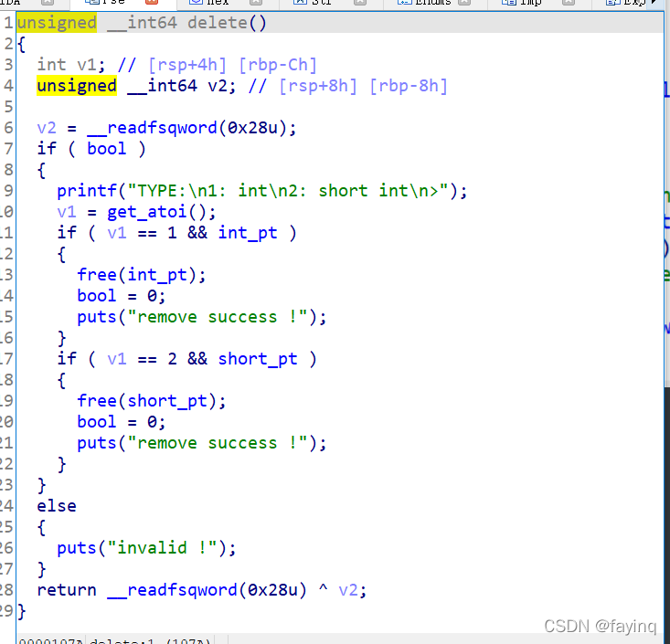Click short_pt in the line 17 condition
The image size is (670, 644).
click(258, 359)
